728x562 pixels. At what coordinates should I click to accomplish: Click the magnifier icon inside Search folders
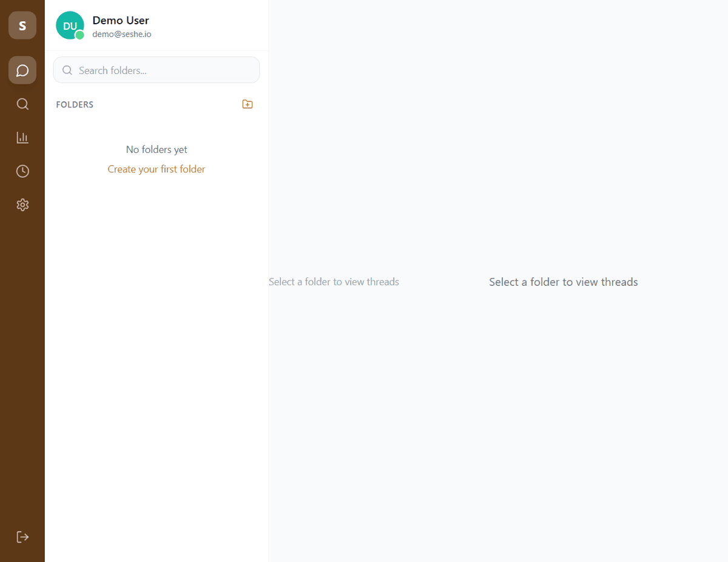pos(67,70)
